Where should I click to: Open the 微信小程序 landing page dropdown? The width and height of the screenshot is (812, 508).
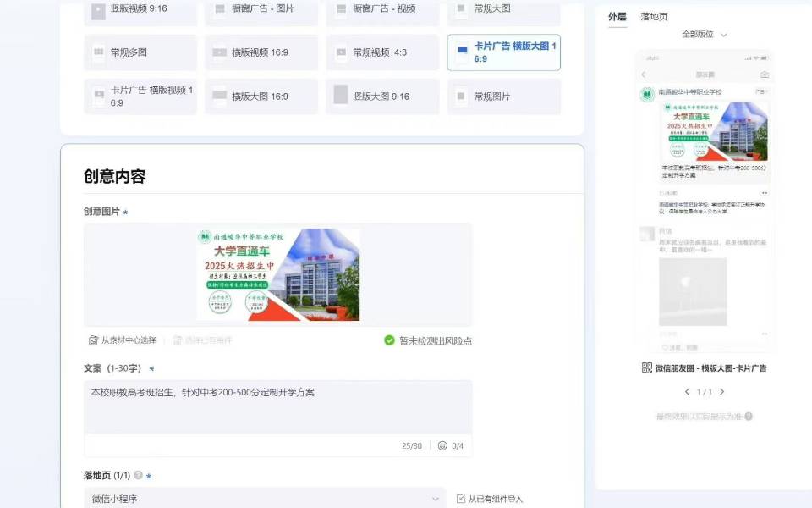pyautogui.click(x=265, y=498)
